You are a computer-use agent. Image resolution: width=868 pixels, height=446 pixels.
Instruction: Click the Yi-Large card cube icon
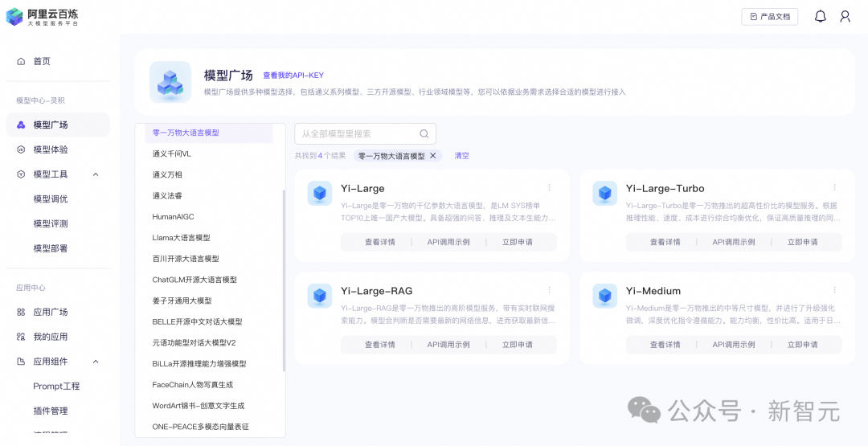[319, 193]
